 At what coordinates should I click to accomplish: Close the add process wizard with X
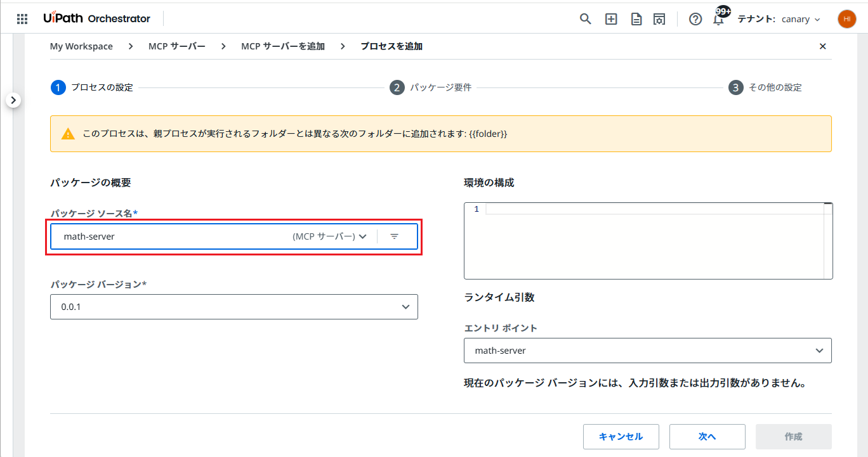click(x=823, y=46)
